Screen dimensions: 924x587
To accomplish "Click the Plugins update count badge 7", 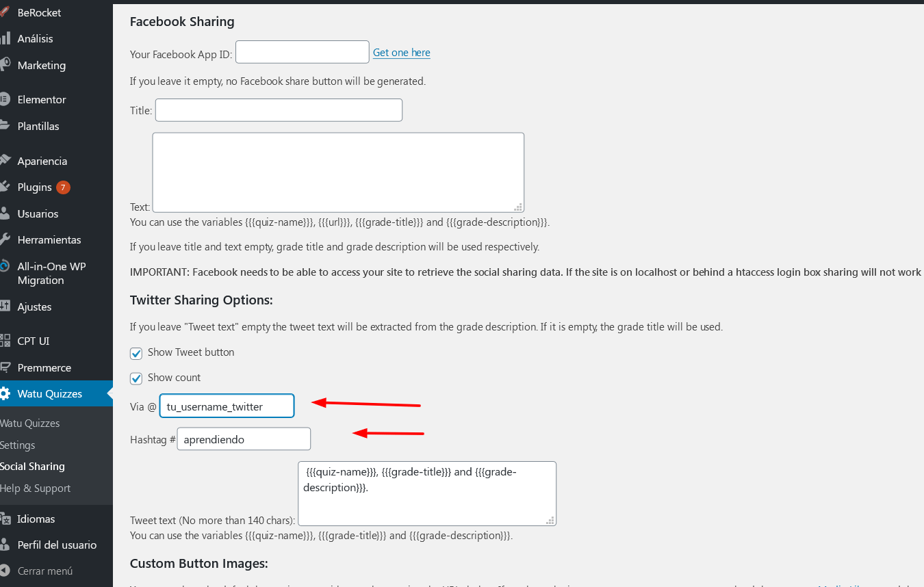I will pyautogui.click(x=63, y=187).
